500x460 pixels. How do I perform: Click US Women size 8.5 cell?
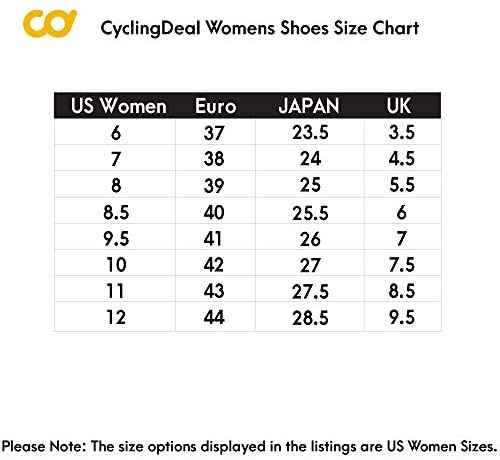pyautogui.click(x=115, y=212)
